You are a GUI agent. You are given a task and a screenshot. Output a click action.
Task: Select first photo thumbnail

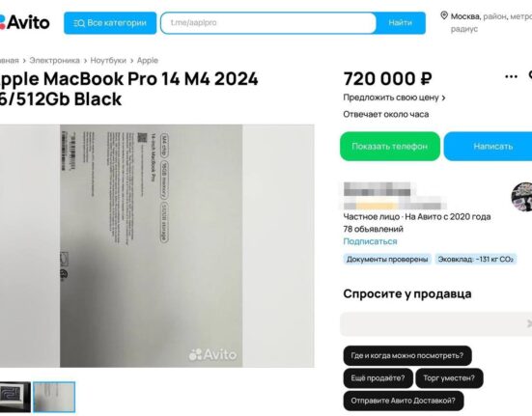(14, 397)
